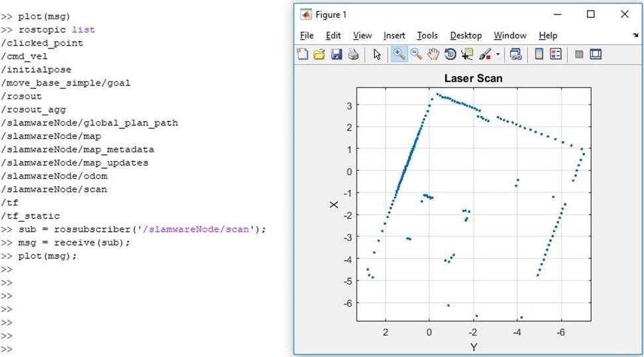Image resolution: width=644 pixels, height=357 pixels.
Task: Open the Window menu in Figure 1
Action: click(x=510, y=36)
